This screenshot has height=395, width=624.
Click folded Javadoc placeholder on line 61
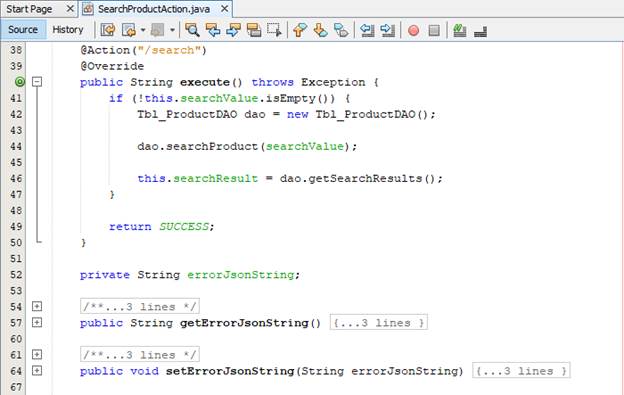coord(140,354)
